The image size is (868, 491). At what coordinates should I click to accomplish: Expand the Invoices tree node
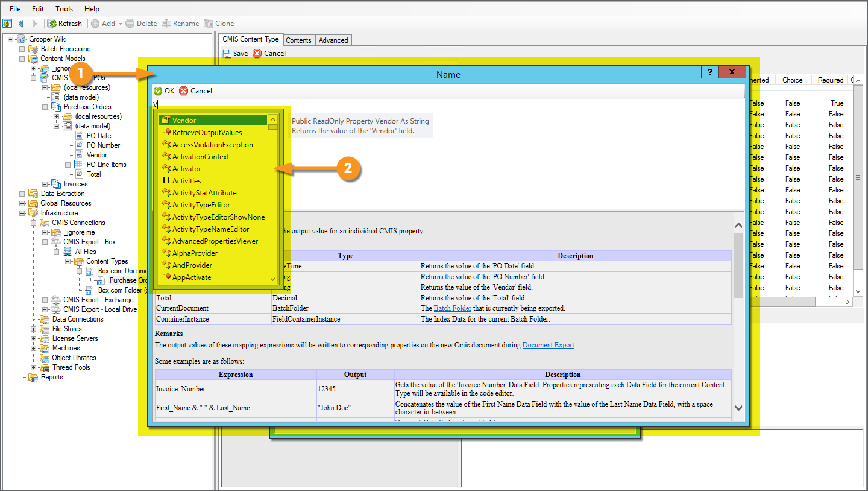(x=45, y=184)
